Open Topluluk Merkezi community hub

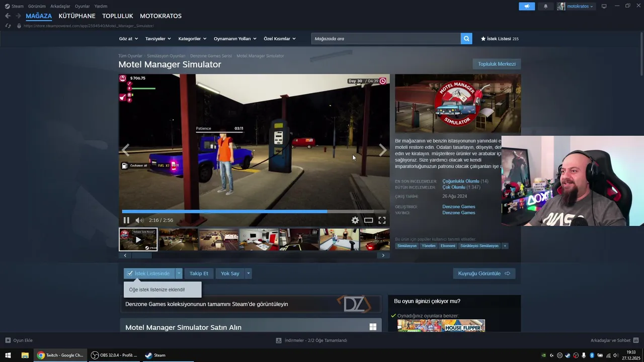pos(497,64)
